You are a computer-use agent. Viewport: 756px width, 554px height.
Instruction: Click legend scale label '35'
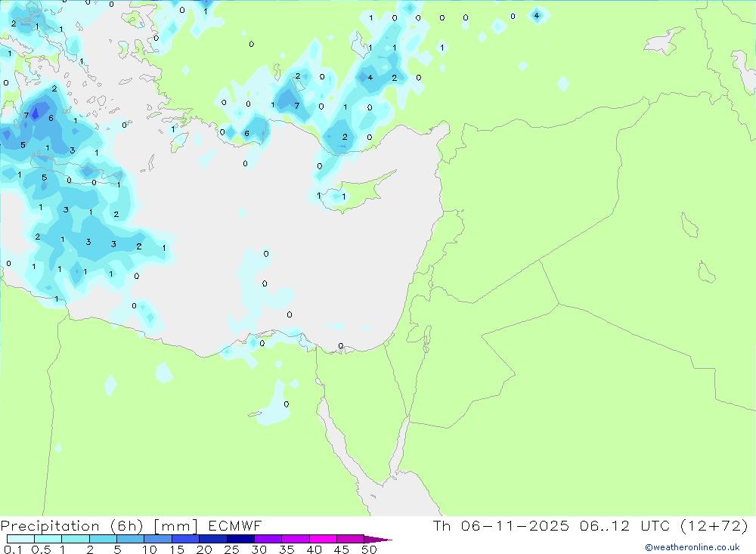[x=287, y=549]
